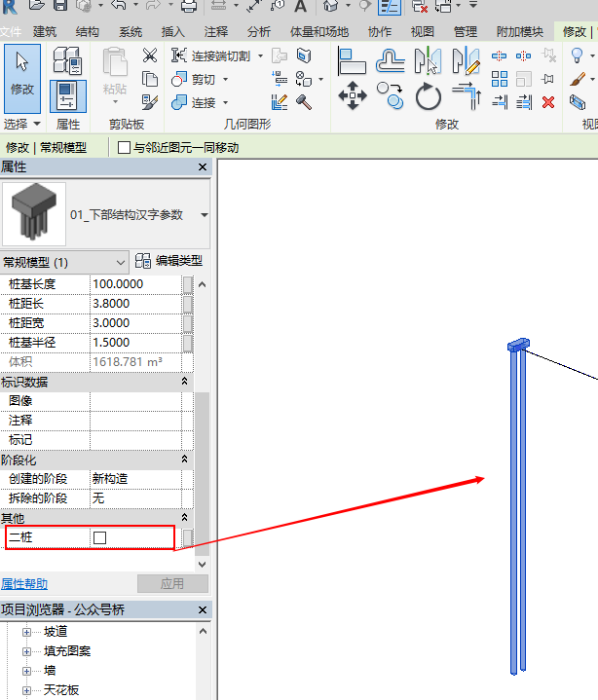This screenshot has width=598, height=700.
Task: Tick the 二桩 parameter checkbox
Action: [x=99, y=537]
